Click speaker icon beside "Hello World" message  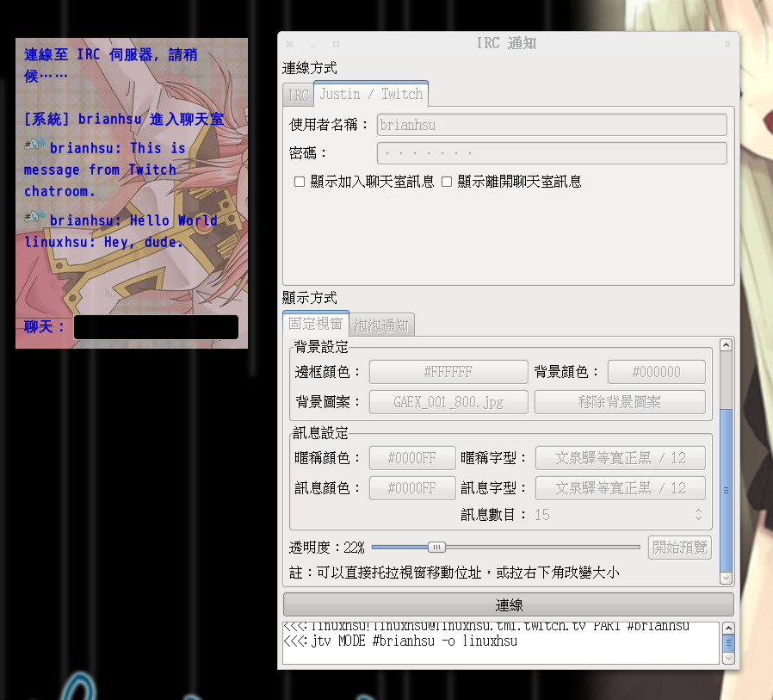(34, 217)
